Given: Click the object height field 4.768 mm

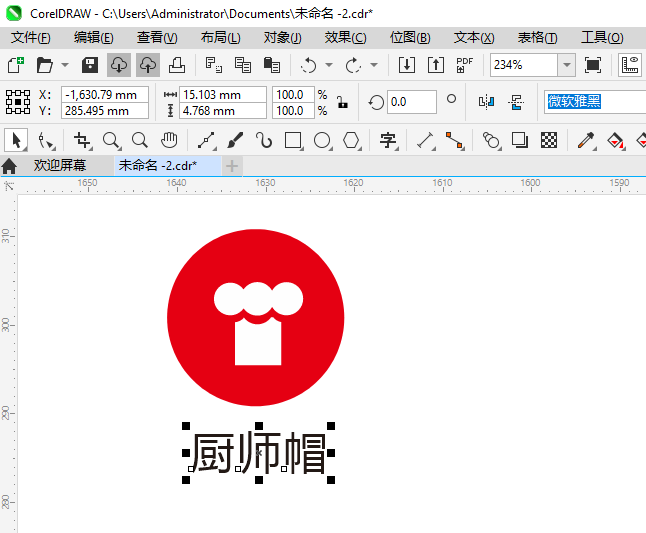Looking at the screenshot, I should point(223,110).
